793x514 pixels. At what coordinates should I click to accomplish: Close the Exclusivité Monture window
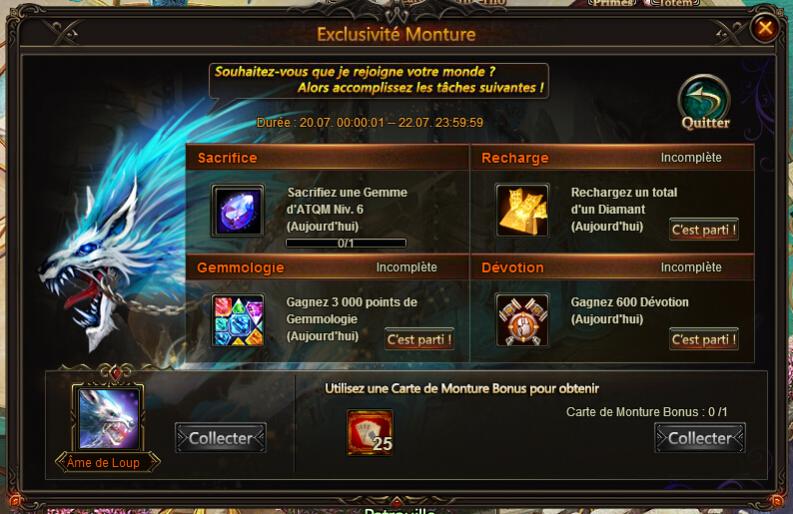pyautogui.click(x=765, y=27)
